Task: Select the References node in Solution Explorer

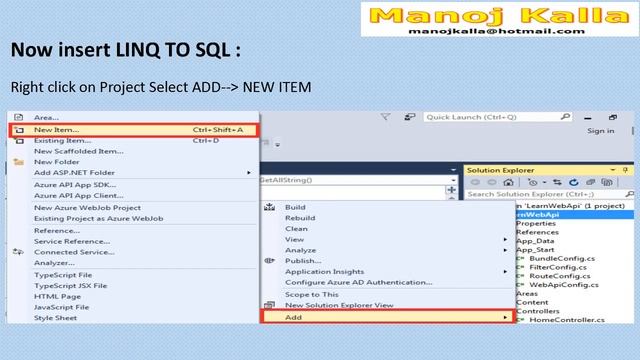Action: point(537,232)
